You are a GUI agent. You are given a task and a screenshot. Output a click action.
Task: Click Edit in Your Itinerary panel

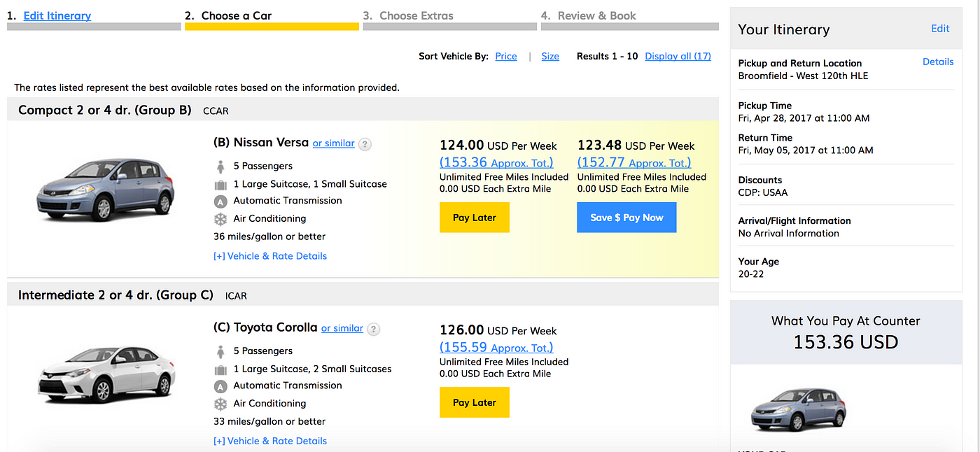point(940,29)
